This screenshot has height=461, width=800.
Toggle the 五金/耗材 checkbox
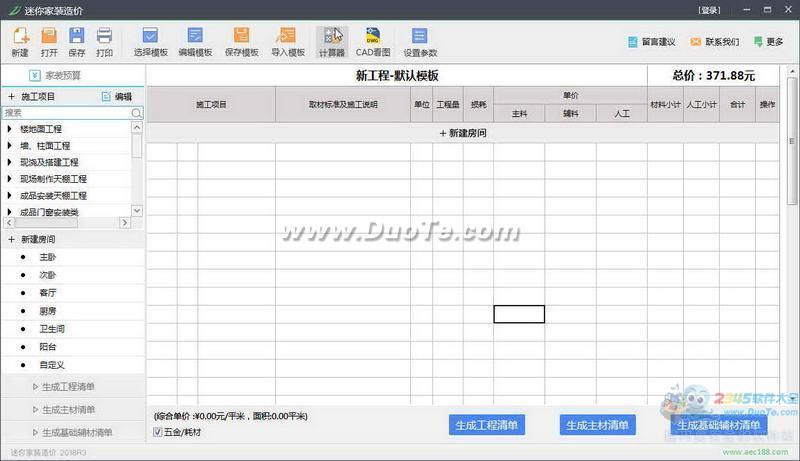(158, 432)
